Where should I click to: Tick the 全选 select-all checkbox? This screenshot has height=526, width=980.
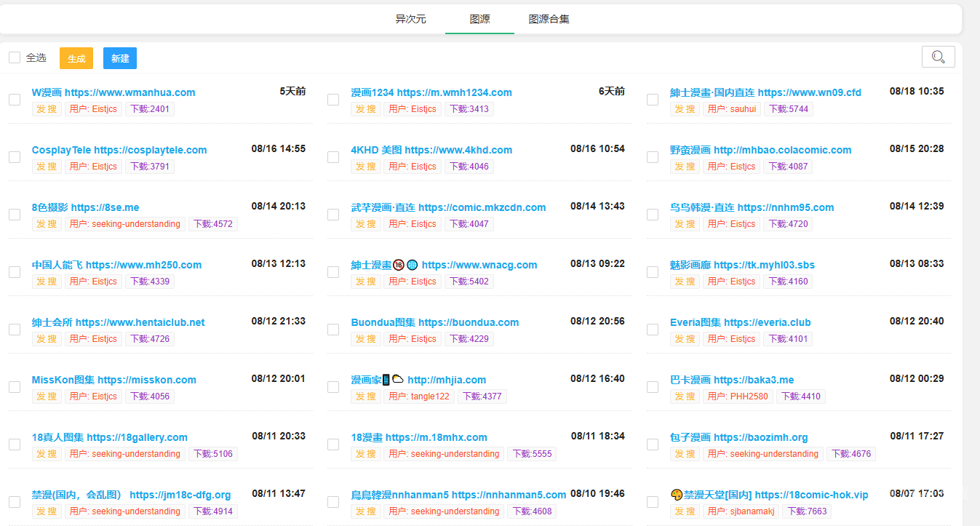(x=15, y=57)
